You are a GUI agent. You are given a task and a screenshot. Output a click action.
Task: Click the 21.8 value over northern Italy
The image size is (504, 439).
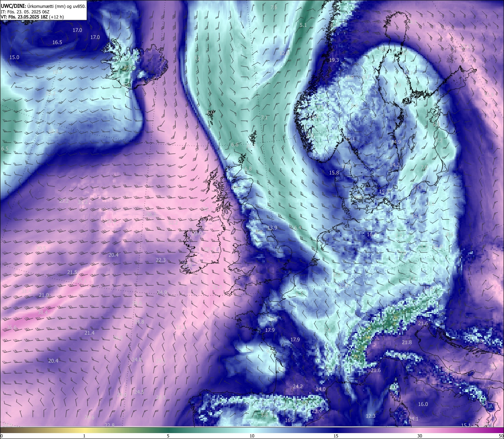[x=407, y=343]
